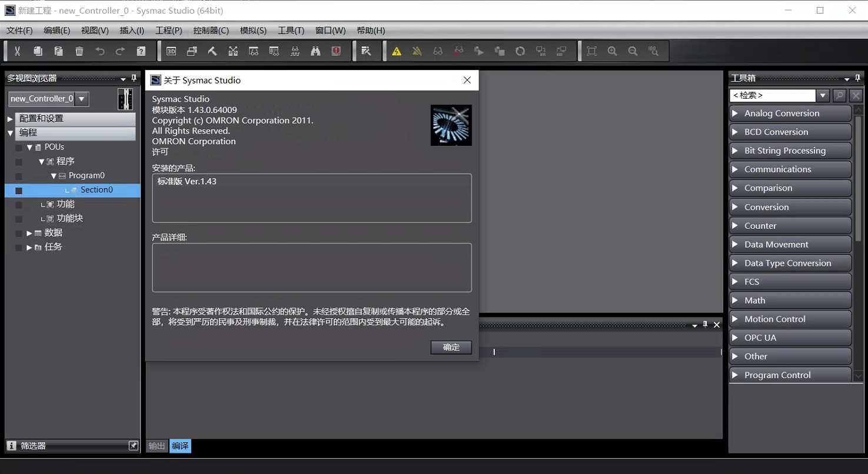Click the square marker left of POUs
This screenshot has height=474, width=868.
19,148
